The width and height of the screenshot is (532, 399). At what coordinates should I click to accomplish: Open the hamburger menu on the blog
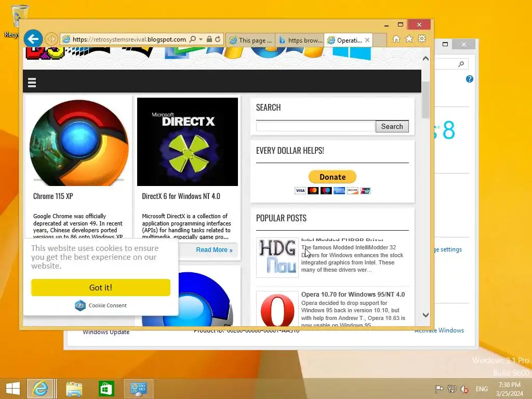tap(32, 83)
